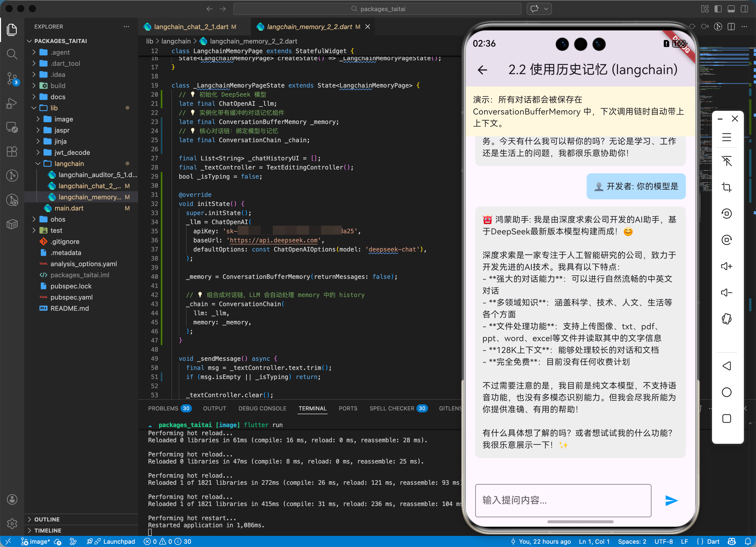
Task: Tap the back arrow in the chat app header
Action: point(482,70)
